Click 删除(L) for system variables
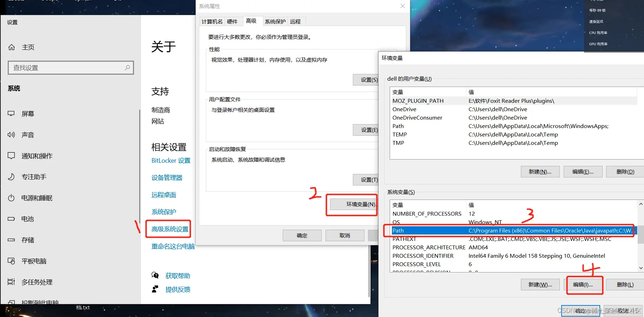Screen dimensions: 644x317 tap(625, 284)
